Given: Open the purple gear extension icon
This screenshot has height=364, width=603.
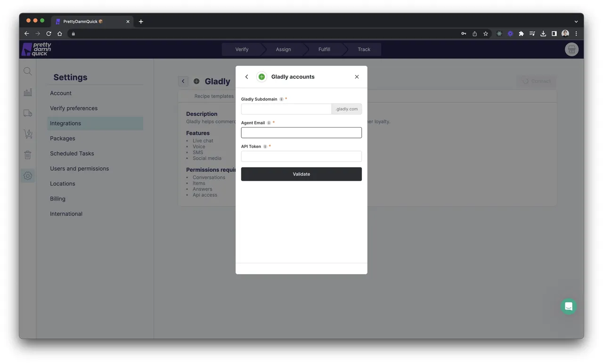Looking at the screenshot, I should [x=510, y=33].
